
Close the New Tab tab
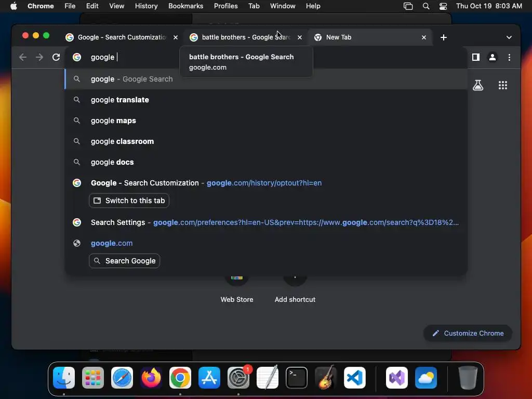424,37
